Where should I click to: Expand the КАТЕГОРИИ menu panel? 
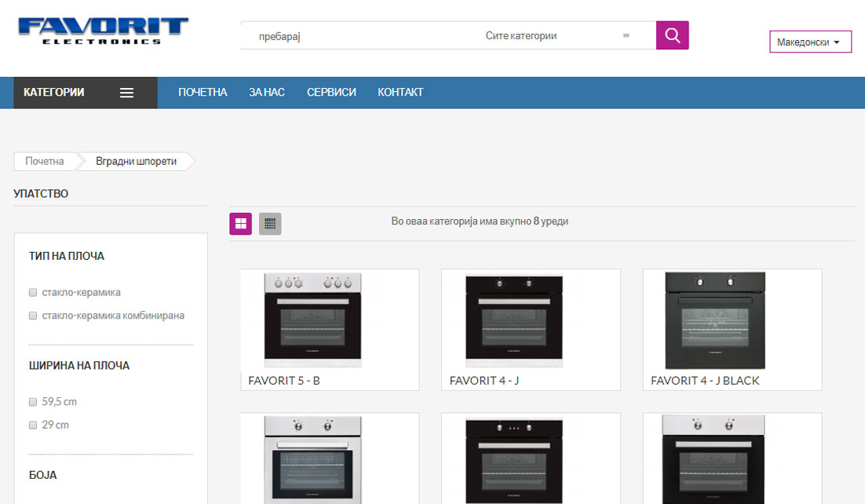point(54,93)
